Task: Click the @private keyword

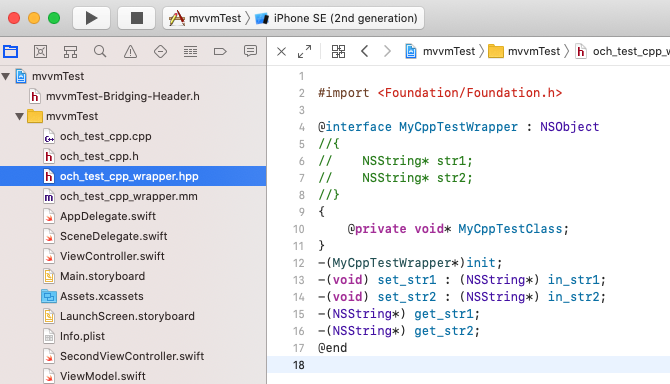Action: coord(376,229)
